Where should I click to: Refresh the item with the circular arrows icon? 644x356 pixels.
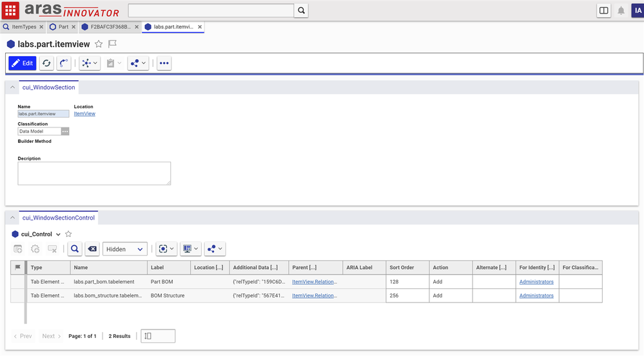(x=46, y=63)
